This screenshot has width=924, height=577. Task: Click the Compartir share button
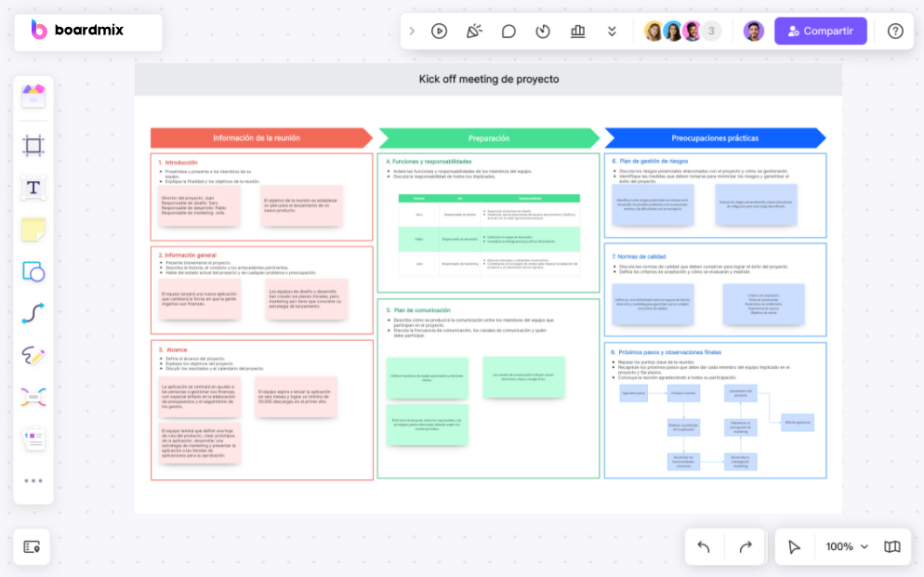[820, 31]
